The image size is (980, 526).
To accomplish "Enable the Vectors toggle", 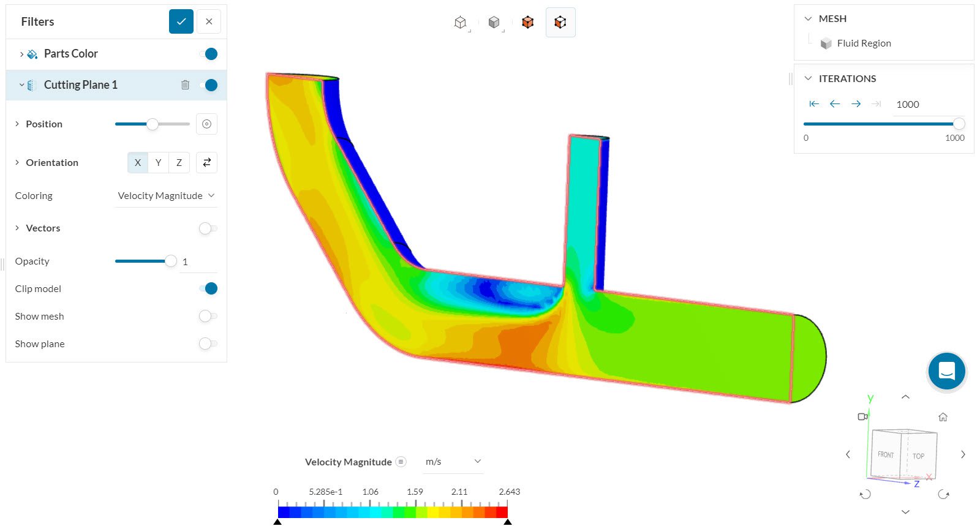I will [208, 228].
